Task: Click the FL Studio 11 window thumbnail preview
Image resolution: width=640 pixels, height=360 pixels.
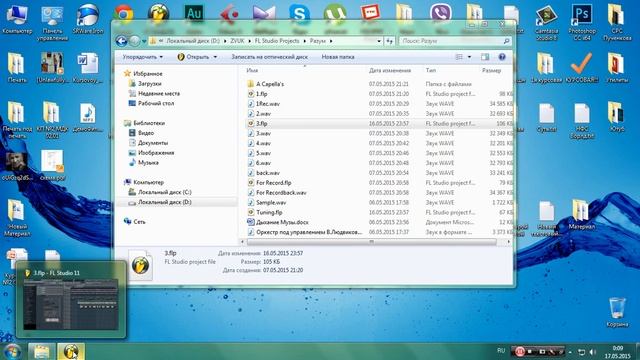Action: click(x=71, y=304)
